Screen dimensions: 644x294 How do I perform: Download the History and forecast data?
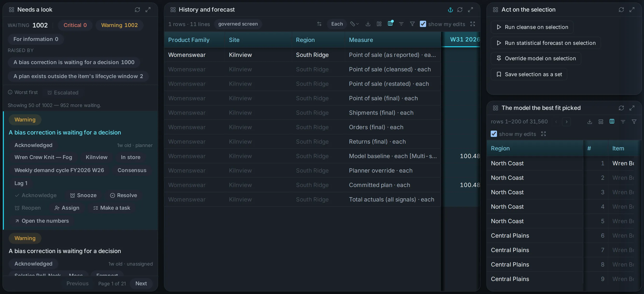[368, 24]
